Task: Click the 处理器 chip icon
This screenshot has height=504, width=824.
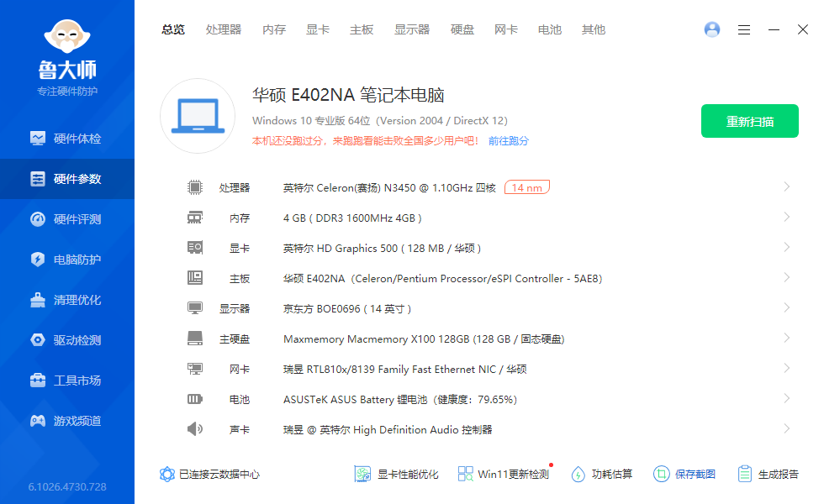Action: [195, 186]
